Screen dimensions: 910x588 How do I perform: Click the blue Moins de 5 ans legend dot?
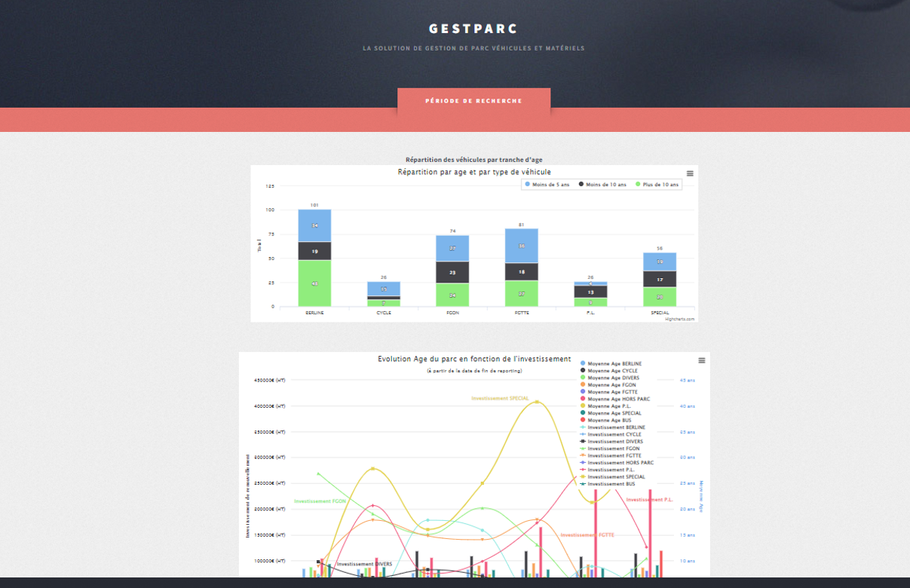click(528, 184)
